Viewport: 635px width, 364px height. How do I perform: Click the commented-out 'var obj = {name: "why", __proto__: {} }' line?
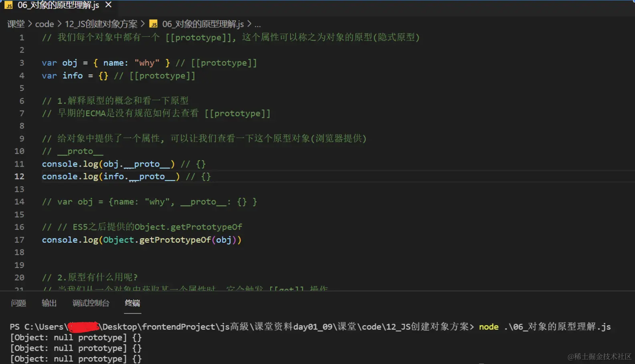(x=150, y=202)
